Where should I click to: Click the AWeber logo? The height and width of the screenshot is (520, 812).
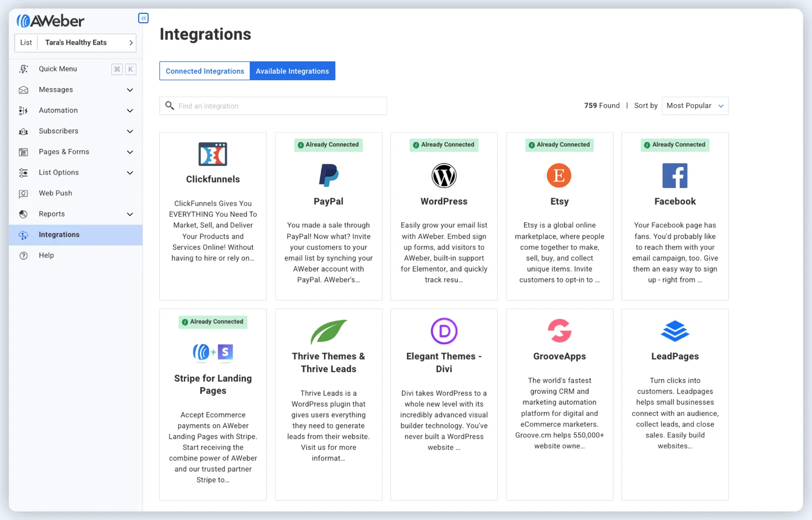pos(50,21)
